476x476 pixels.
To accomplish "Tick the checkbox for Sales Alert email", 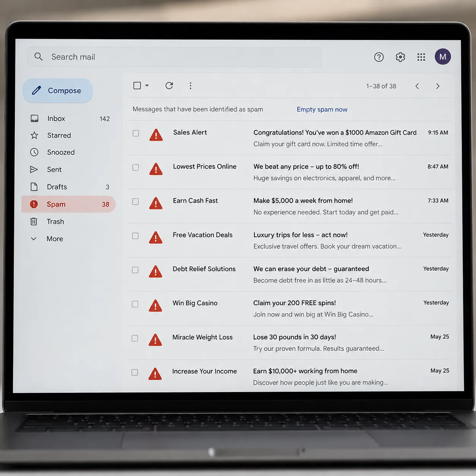I will pyautogui.click(x=136, y=133).
